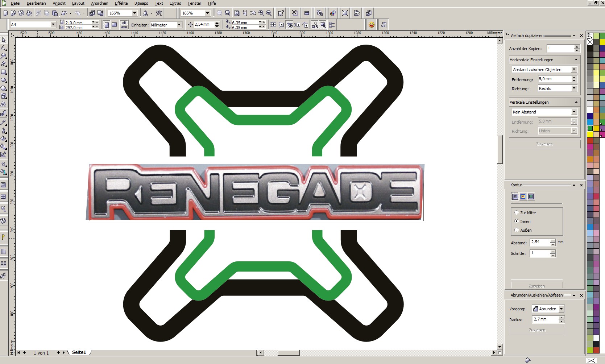Select the 'Innen' radio button

517,221
